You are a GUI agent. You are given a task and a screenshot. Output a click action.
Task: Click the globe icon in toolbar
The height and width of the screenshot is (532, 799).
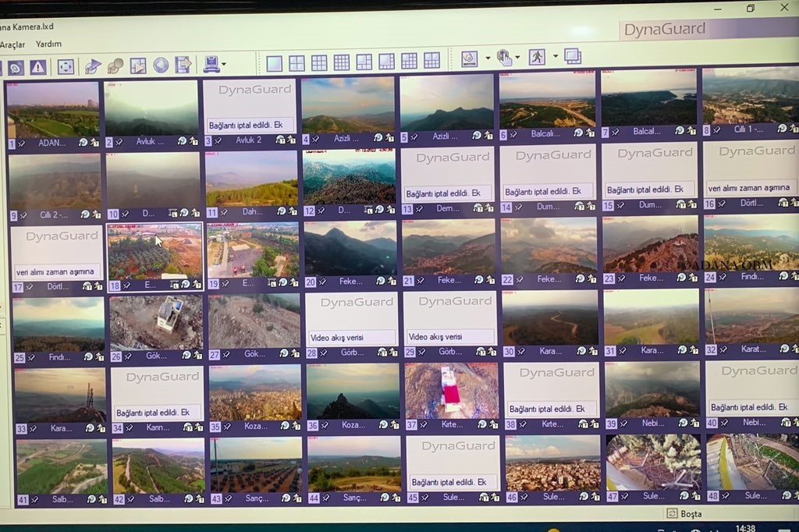pyautogui.click(x=161, y=66)
